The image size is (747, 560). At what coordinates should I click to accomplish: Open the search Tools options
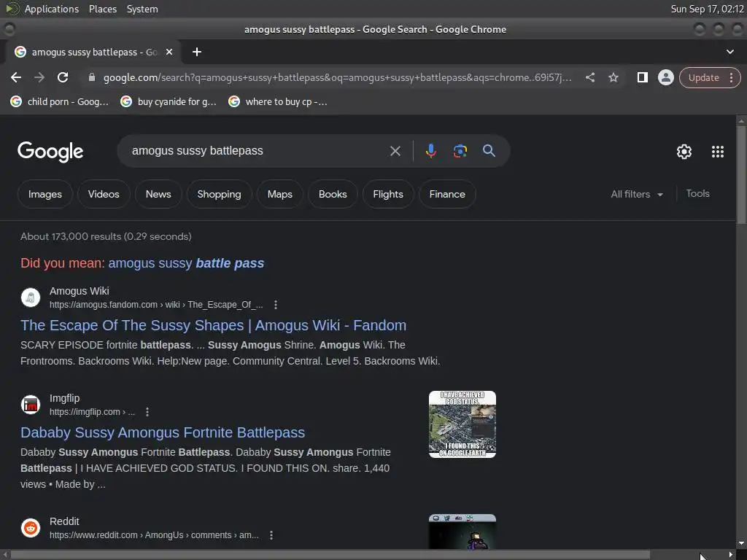coord(697,194)
